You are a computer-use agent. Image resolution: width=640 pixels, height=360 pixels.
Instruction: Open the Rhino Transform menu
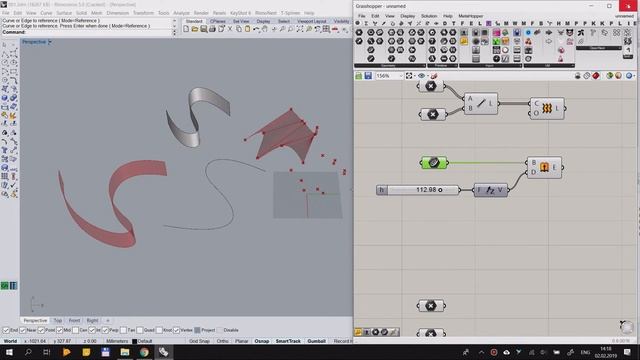coord(143,13)
